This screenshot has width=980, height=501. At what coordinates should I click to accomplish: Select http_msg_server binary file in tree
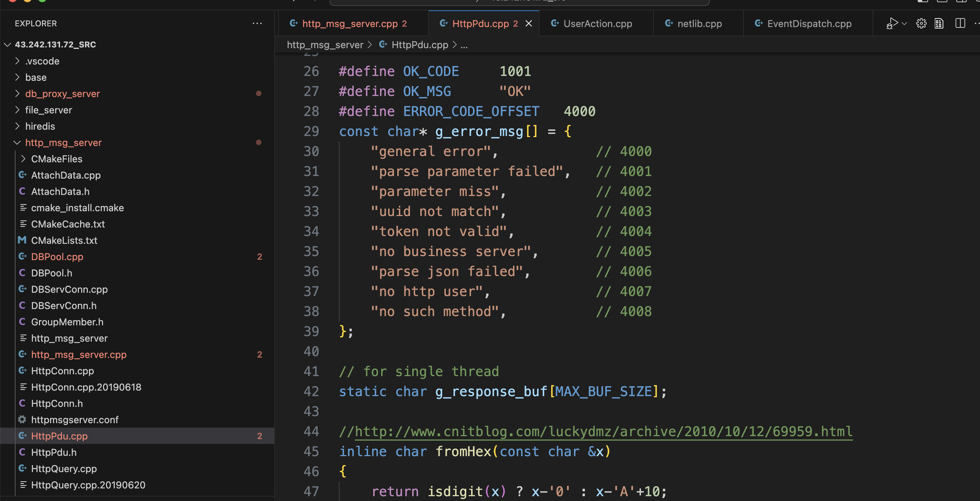tap(137, 338)
